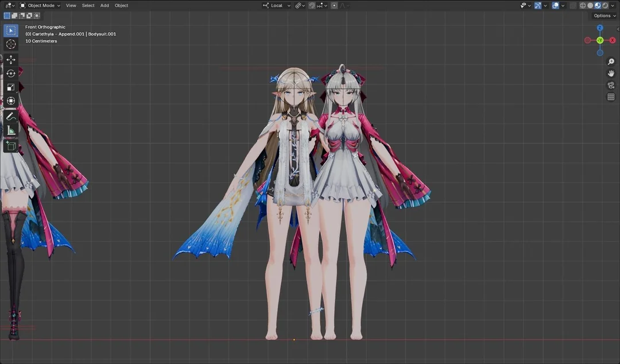
Task: Select the Measure ruler tool
Action: pos(11,130)
